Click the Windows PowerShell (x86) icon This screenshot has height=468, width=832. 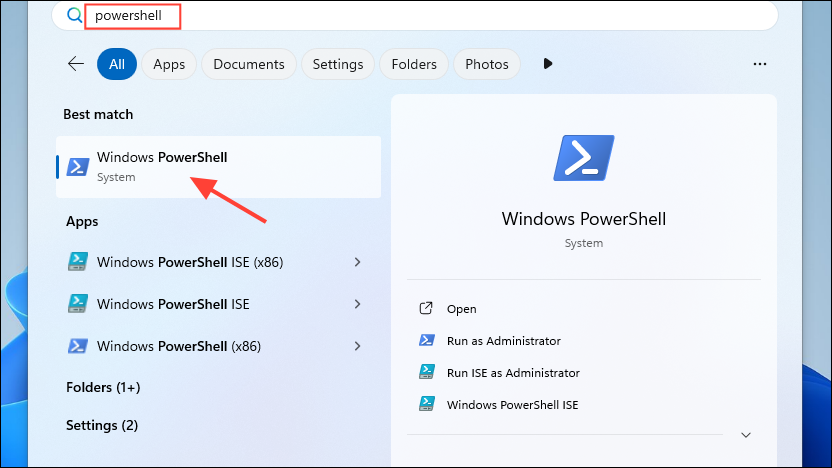click(77, 346)
